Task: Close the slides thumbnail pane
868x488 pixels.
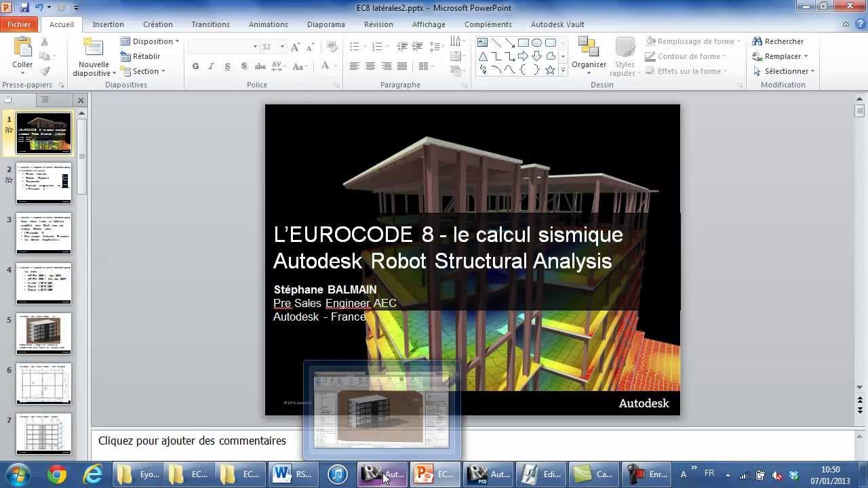Action: click(81, 100)
